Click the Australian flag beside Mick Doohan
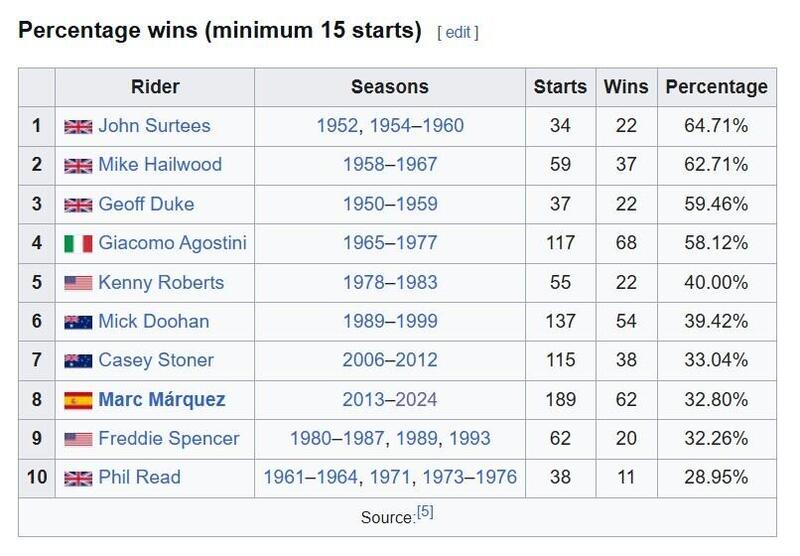The height and width of the screenshot is (556, 800). (x=77, y=321)
